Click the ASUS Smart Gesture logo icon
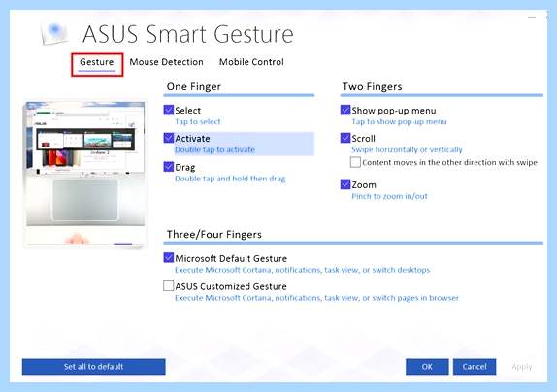This screenshot has width=557, height=392. tap(54, 33)
